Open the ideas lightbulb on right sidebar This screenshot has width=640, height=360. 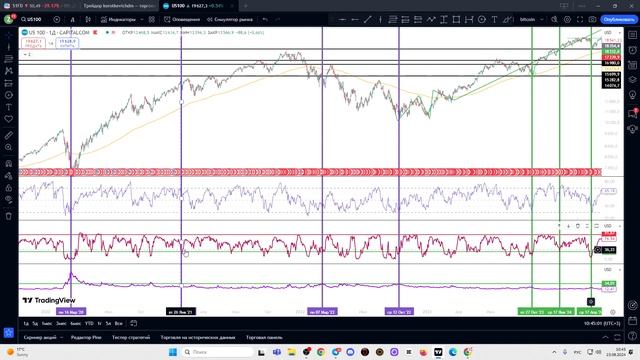click(x=633, y=95)
